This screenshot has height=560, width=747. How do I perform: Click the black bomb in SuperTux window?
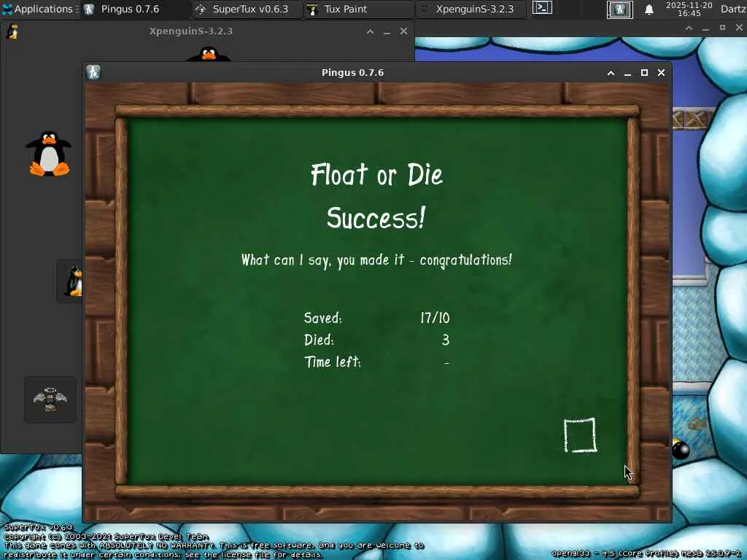click(681, 448)
